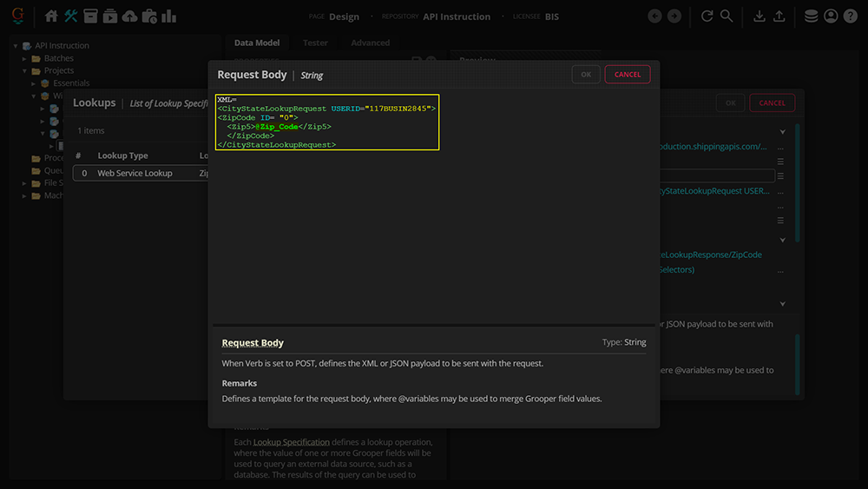The image size is (868, 489).
Task: Collapse the API Instruction root node
Action: pyautogui.click(x=16, y=46)
